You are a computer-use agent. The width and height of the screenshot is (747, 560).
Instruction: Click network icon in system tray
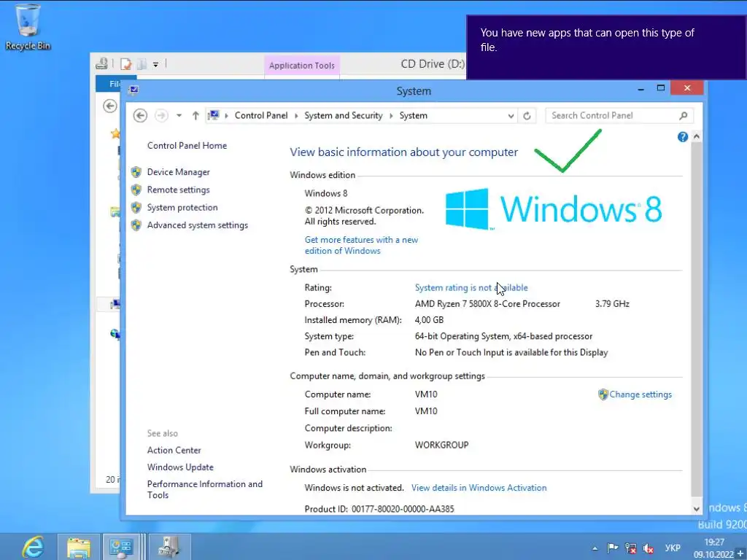tap(630, 548)
